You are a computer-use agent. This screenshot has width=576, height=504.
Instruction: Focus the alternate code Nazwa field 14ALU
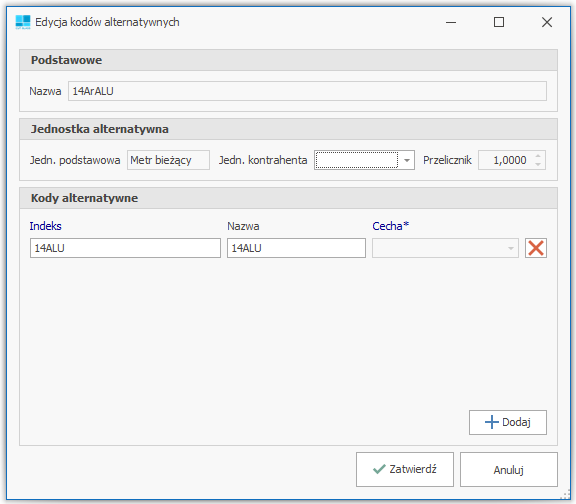296,248
